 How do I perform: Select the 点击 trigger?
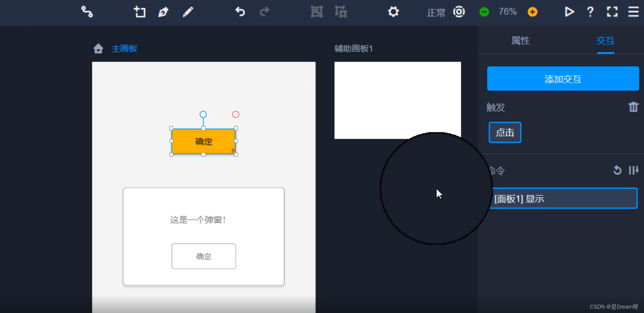pyautogui.click(x=505, y=132)
